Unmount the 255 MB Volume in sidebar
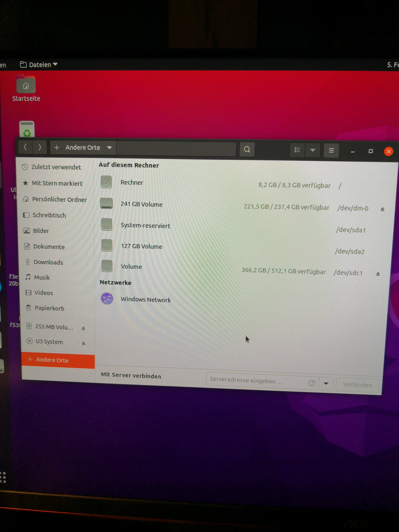This screenshot has height=532, width=399. [x=83, y=328]
